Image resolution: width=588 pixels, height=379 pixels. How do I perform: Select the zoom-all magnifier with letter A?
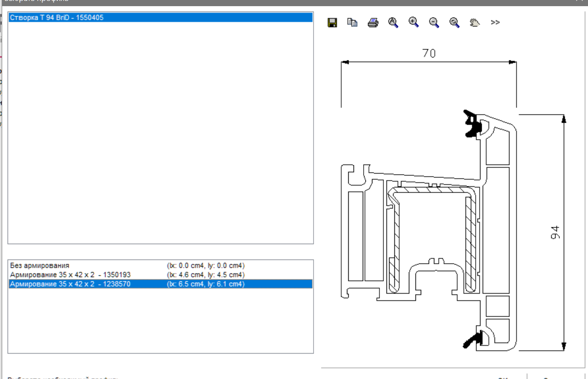pyautogui.click(x=393, y=22)
